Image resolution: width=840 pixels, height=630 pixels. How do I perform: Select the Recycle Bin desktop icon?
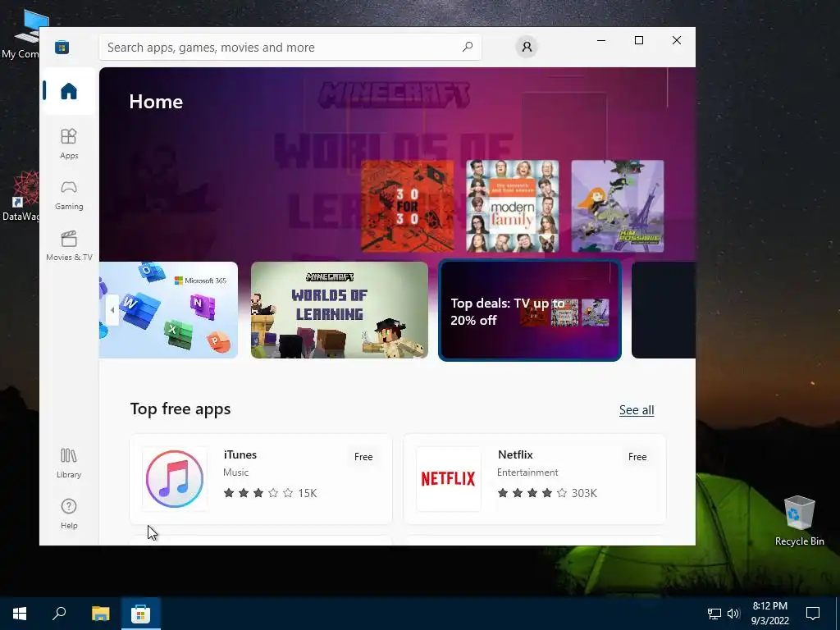[799, 521]
